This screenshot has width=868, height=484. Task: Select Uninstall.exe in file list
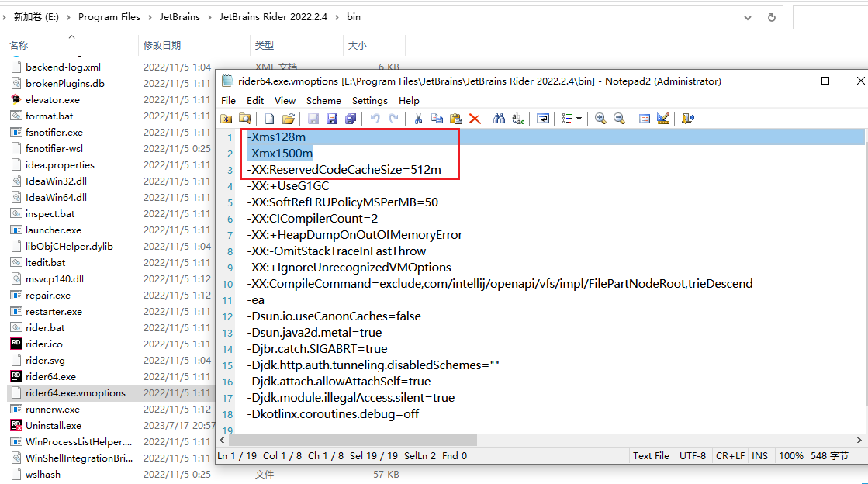pos(54,425)
